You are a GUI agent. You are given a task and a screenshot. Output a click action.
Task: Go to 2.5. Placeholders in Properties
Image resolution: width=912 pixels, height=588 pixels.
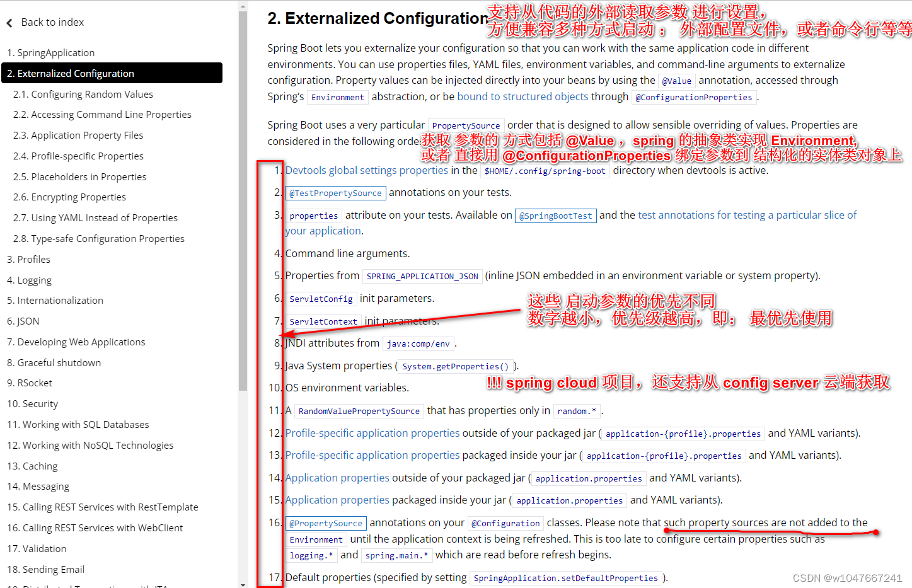pyautogui.click(x=80, y=177)
